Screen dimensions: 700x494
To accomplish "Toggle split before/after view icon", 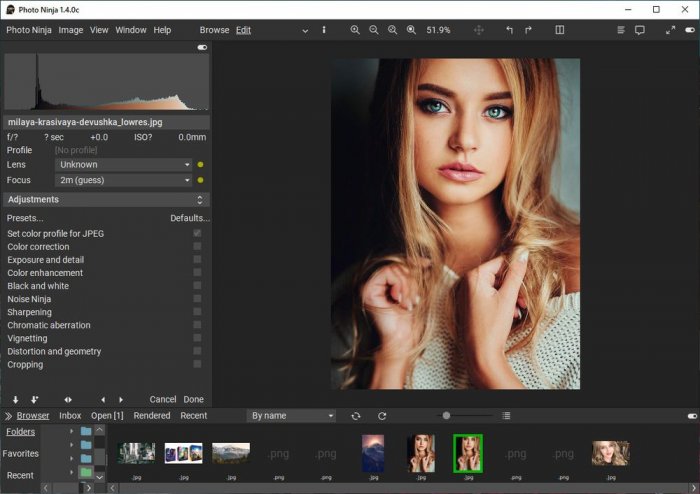I will (x=559, y=30).
